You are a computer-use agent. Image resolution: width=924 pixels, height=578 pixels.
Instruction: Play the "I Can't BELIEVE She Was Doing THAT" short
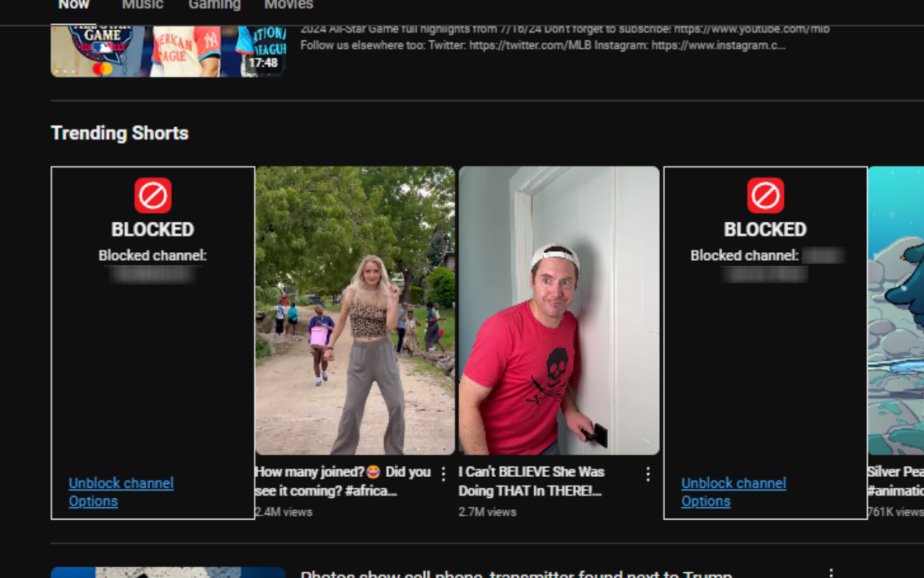click(x=558, y=311)
